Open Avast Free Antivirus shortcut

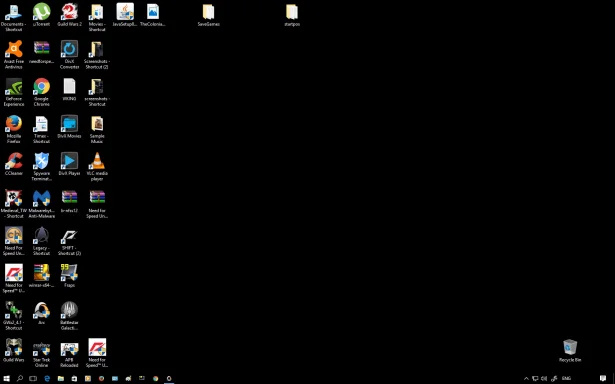click(x=14, y=54)
